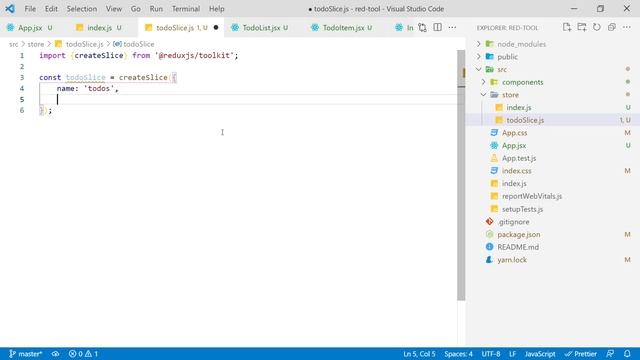Open setupTests.js from Explorer
Screen dimensions: 640x360
(522, 209)
